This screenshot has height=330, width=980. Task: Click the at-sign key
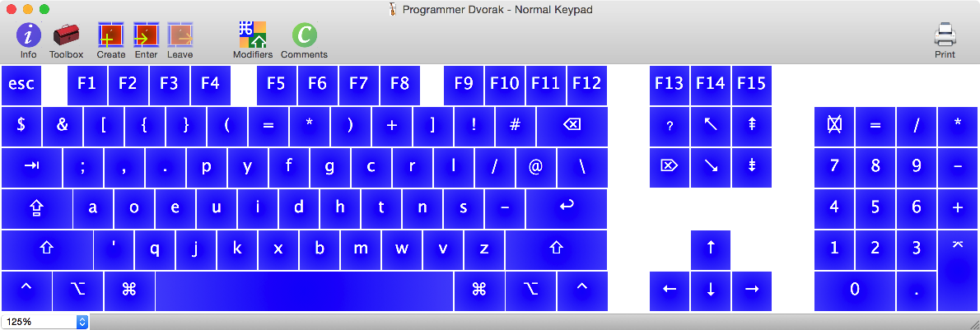click(x=536, y=168)
